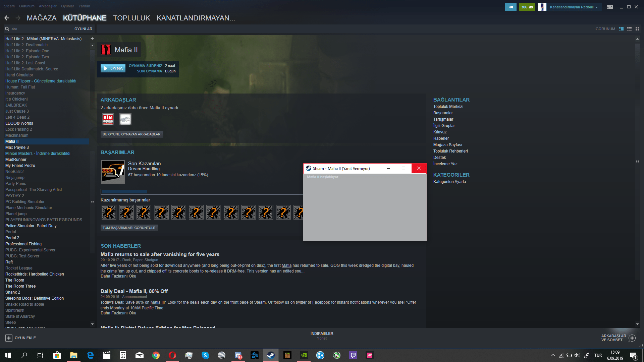Switch to grid view mode
This screenshot has height=362, width=644.
[x=637, y=29]
